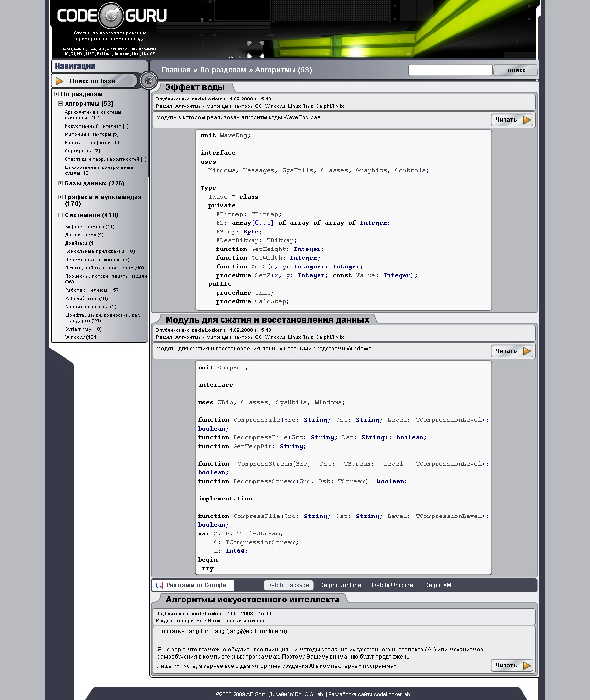This screenshot has width=590, height=700.
Task: Open the Delphi Unicode ad link
Action: click(392, 585)
